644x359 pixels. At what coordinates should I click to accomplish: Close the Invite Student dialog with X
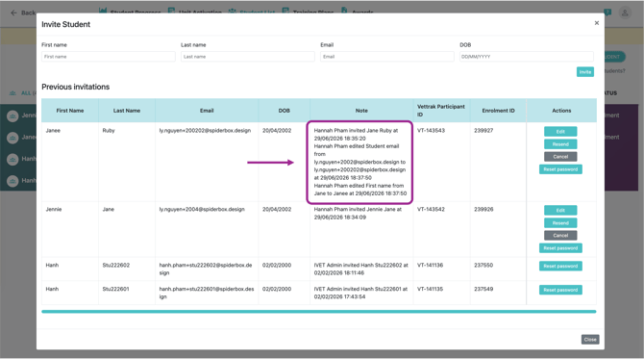(596, 23)
